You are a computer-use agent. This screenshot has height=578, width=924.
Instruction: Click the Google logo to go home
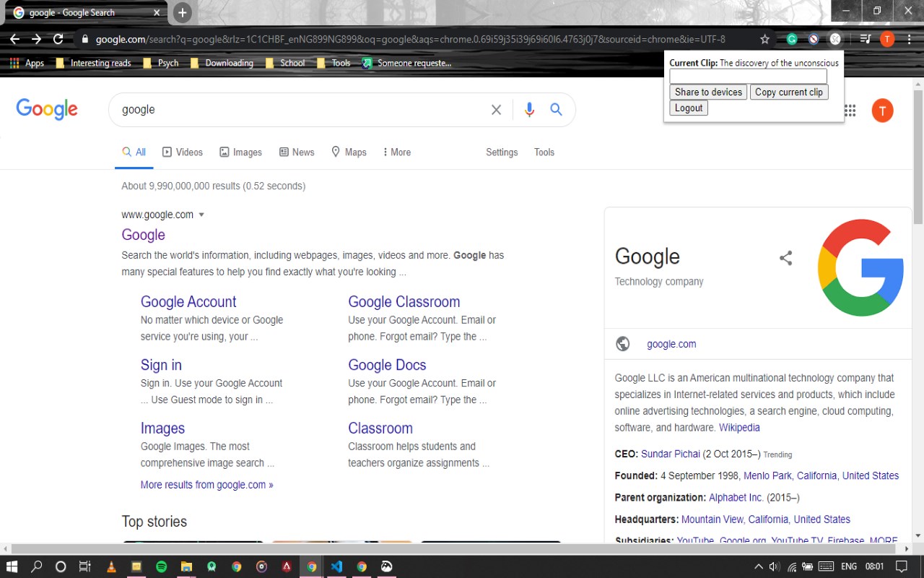(x=47, y=110)
